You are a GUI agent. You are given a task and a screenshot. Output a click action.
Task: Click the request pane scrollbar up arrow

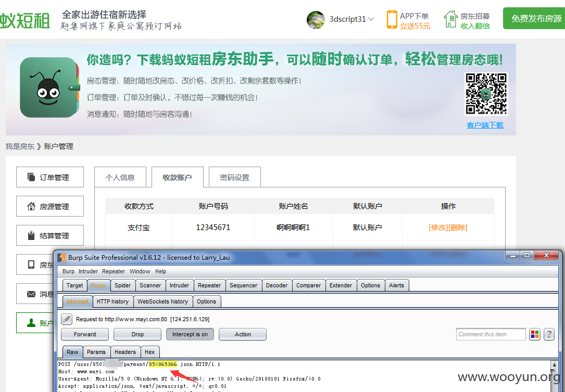(554, 364)
